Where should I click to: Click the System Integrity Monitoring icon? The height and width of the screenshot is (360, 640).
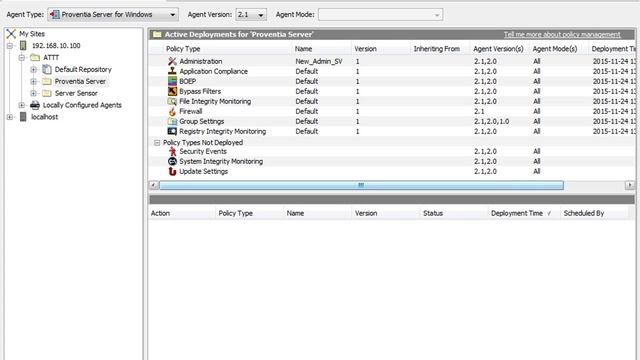point(172,161)
